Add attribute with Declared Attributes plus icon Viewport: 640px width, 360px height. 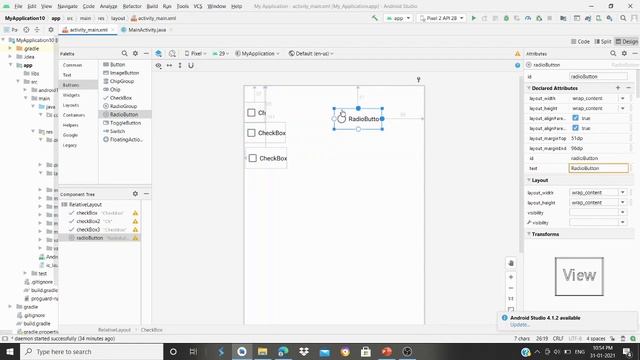(618, 88)
